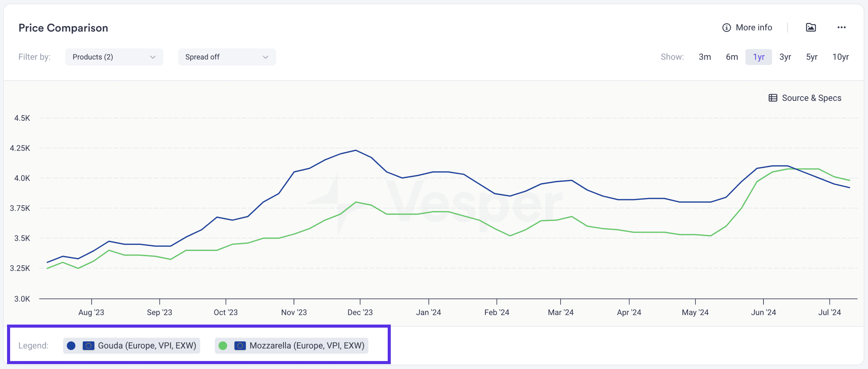Click the EU flag beside Gouda
Screen dimensions: 868x369
click(x=89, y=345)
